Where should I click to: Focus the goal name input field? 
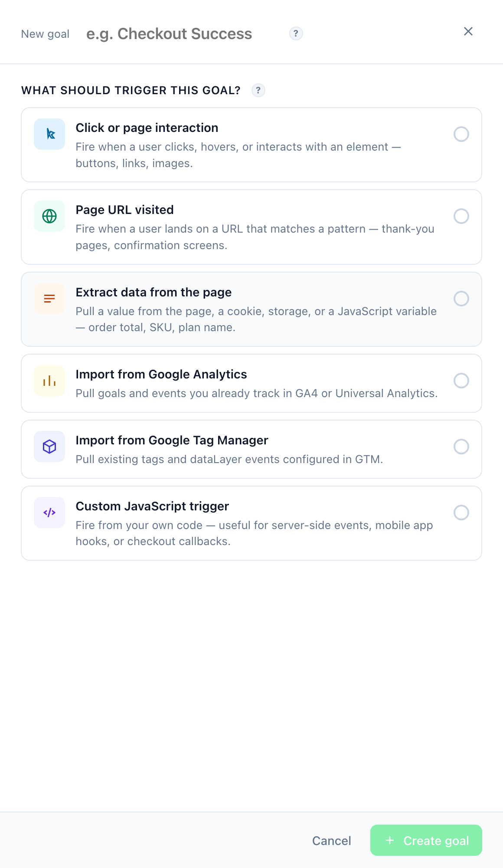[x=183, y=34]
